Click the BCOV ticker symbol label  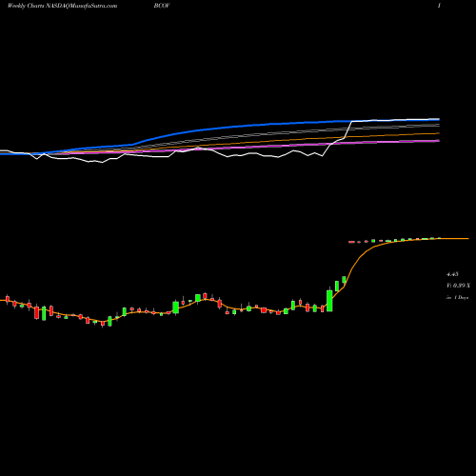tap(162, 6)
